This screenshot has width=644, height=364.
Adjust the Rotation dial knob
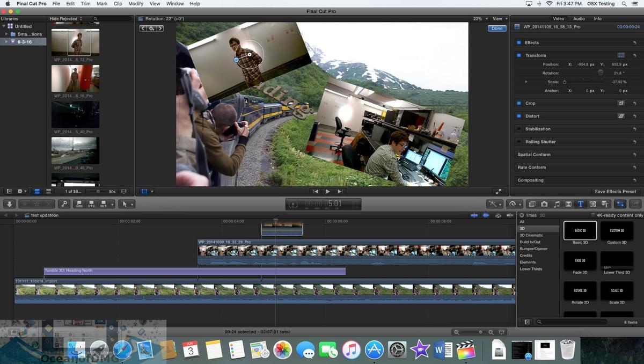click(x=601, y=73)
